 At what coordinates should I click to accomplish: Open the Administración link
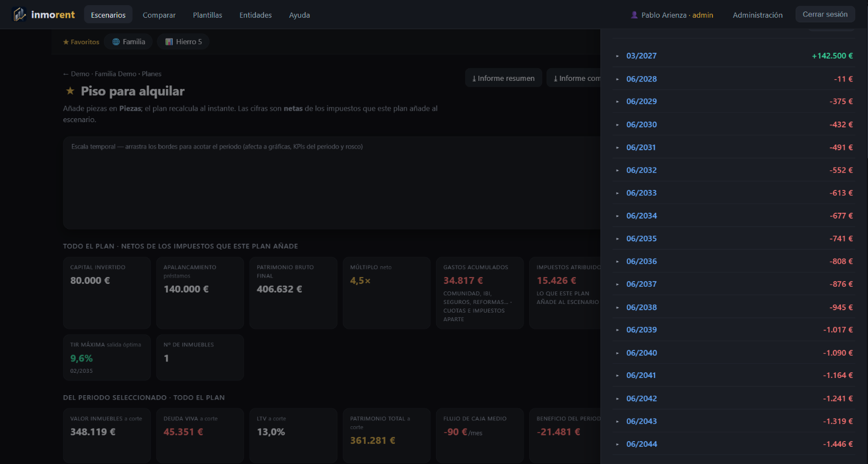coord(758,15)
